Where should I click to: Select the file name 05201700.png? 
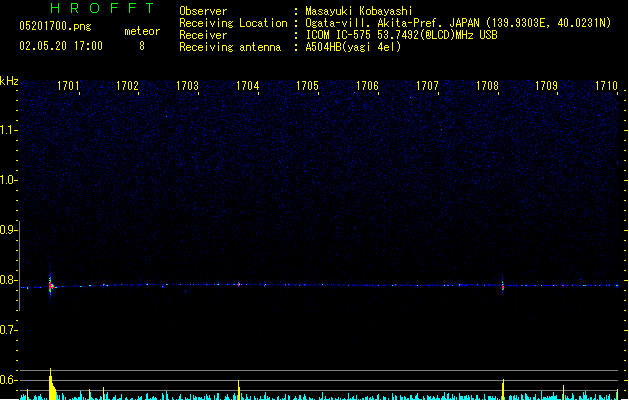[55, 26]
